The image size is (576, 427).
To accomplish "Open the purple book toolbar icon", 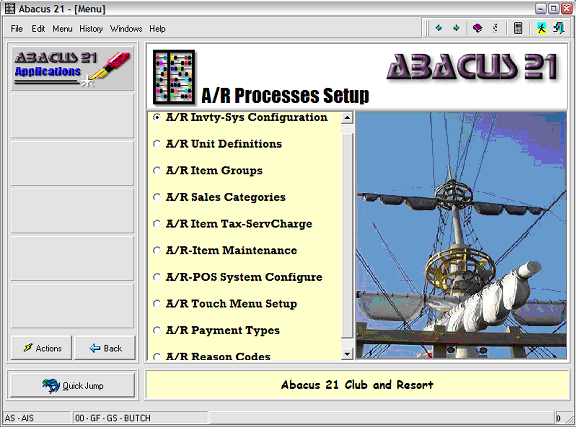I will (x=477, y=28).
